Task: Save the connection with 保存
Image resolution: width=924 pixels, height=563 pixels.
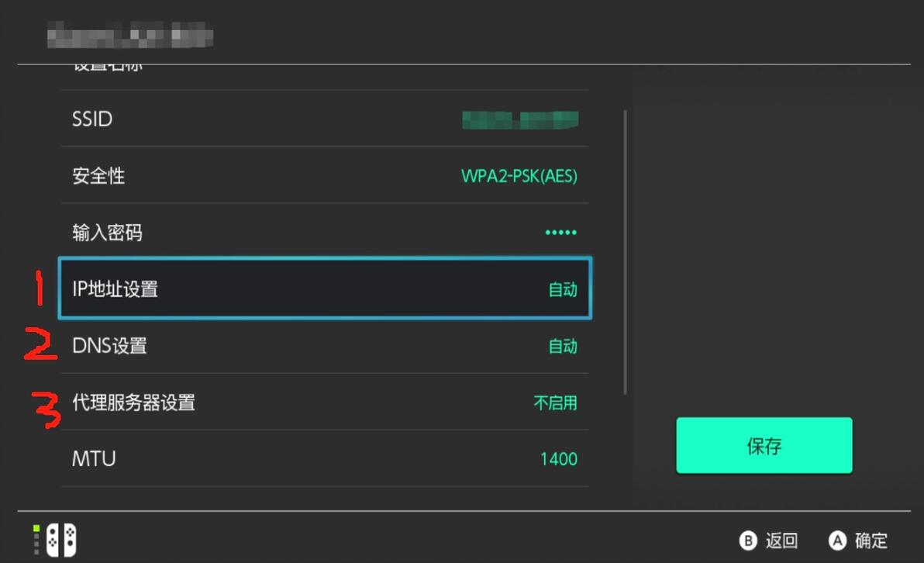Action: pyautogui.click(x=764, y=446)
